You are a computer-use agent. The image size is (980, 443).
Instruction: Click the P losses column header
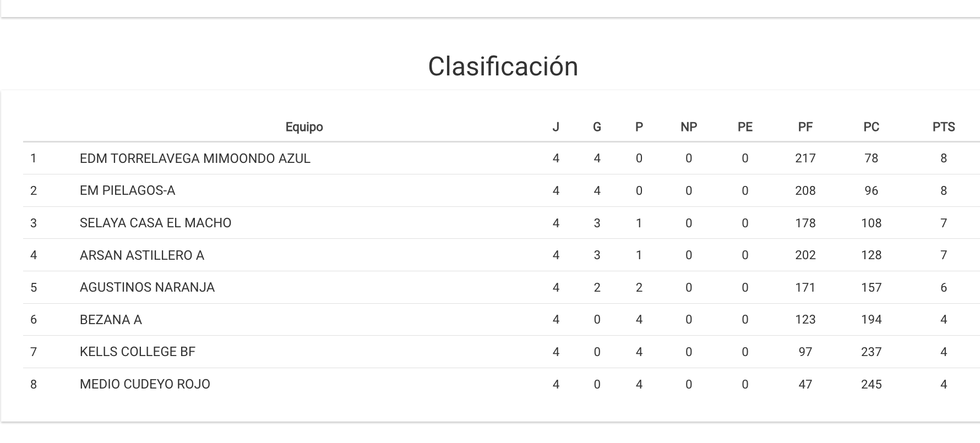pyautogui.click(x=639, y=127)
